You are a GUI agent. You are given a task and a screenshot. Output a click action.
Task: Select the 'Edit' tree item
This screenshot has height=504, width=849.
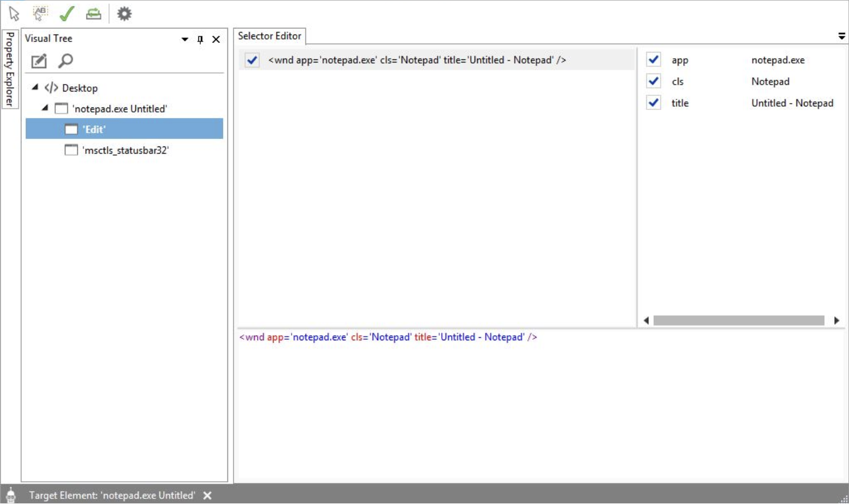[124, 129]
